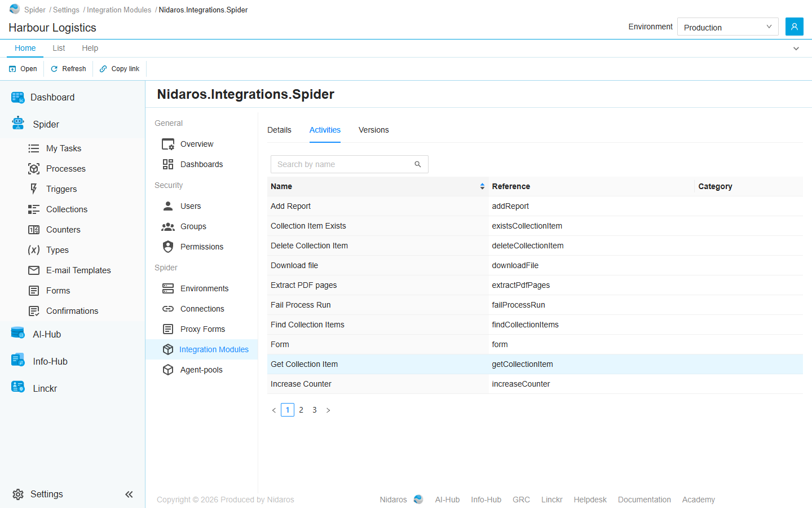Click the Open toolbar button

coord(23,69)
